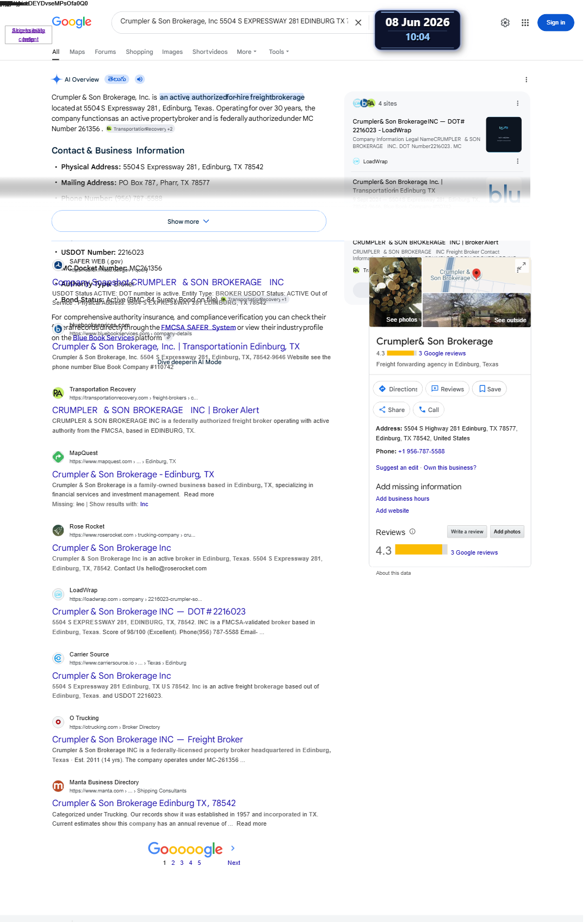
Task: Open three-dot menu beside 4 sites
Action: (x=517, y=103)
